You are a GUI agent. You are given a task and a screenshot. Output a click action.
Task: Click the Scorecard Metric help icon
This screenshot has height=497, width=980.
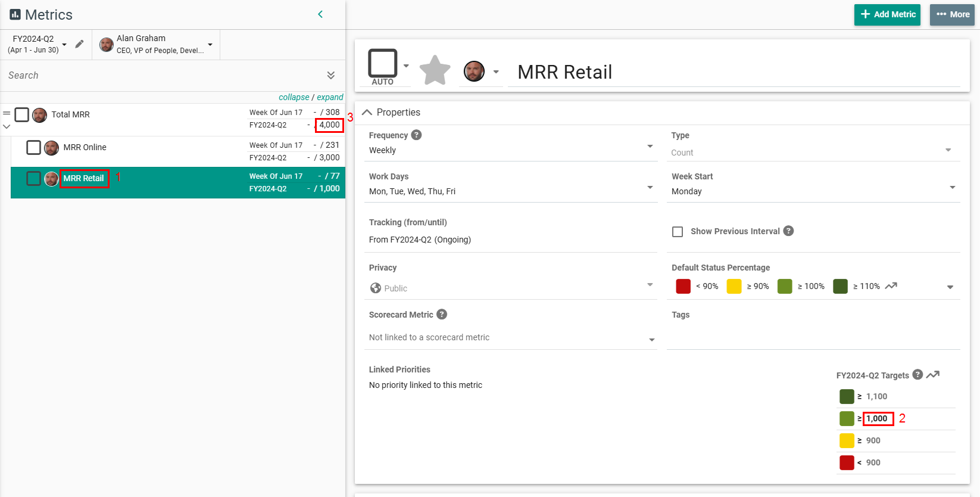(442, 315)
